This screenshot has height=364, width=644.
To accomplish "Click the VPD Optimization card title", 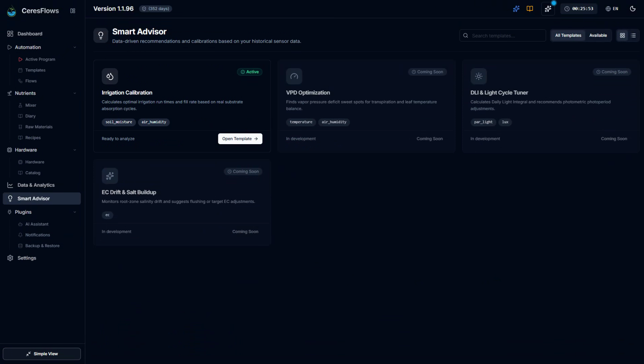I will [308, 93].
